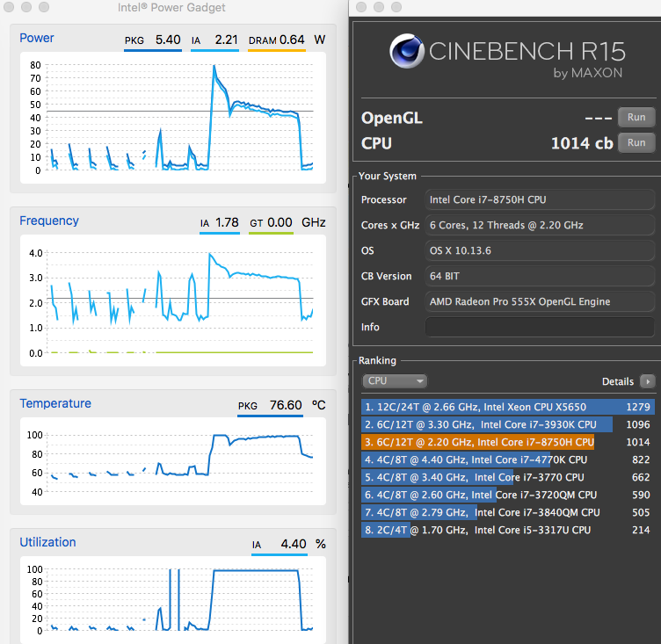The image size is (661, 644).
Task: Click the DRAM 0.64 power readout
Action: pos(277,40)
